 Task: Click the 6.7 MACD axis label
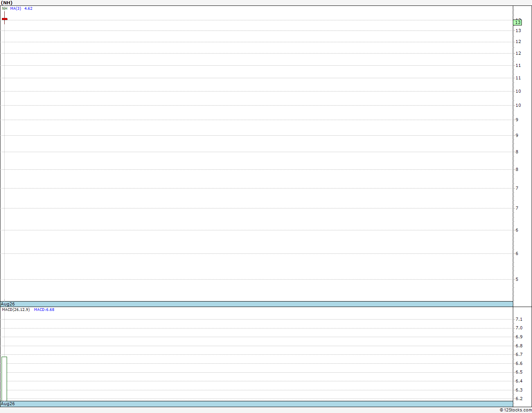coord(519,354)
